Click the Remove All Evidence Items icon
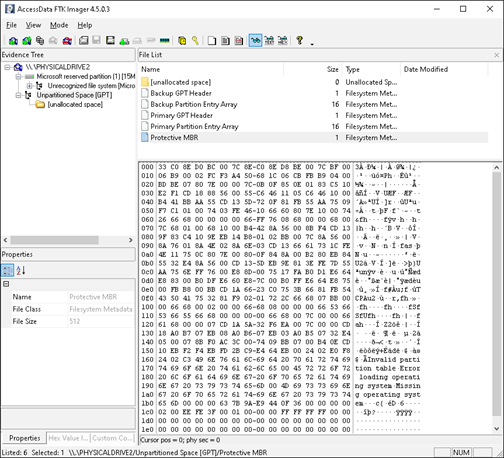Screen dimensions: 504x458 tap(67, 41)
